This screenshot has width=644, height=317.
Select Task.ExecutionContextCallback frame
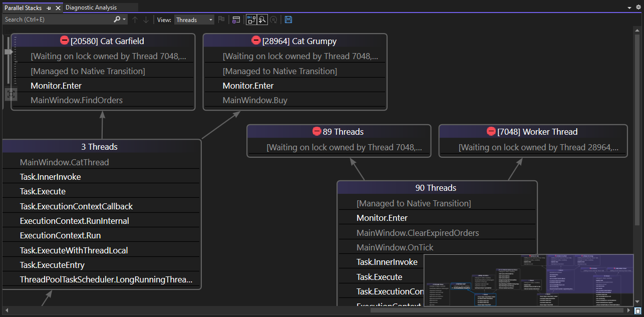click(101, 206)
